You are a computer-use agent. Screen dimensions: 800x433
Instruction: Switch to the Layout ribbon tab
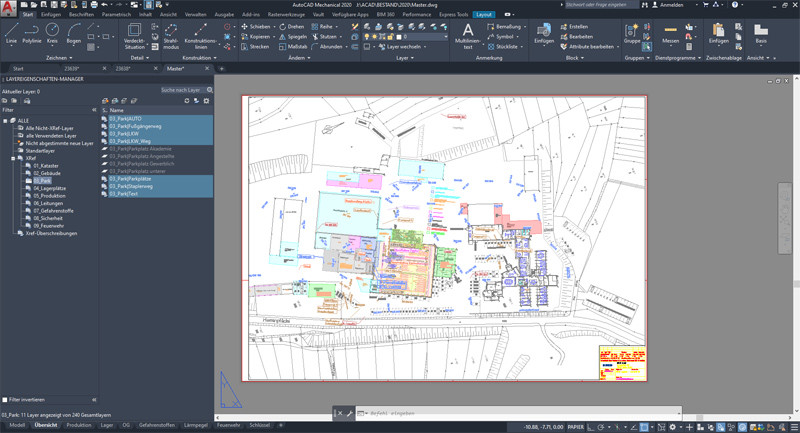(x=484, y=14)
